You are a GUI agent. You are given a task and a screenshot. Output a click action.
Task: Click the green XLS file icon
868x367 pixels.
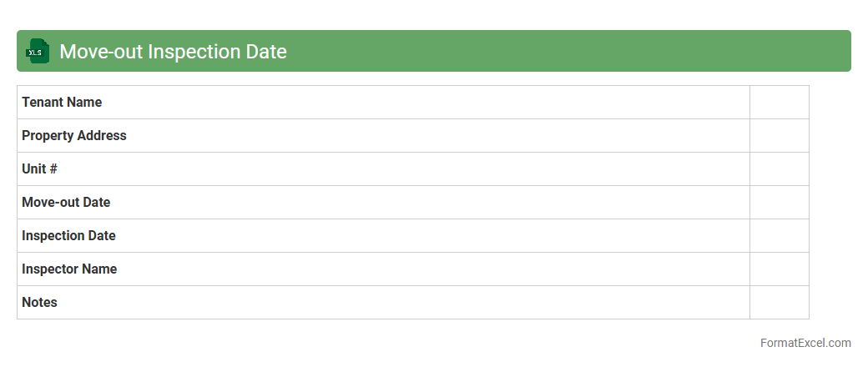37,51
